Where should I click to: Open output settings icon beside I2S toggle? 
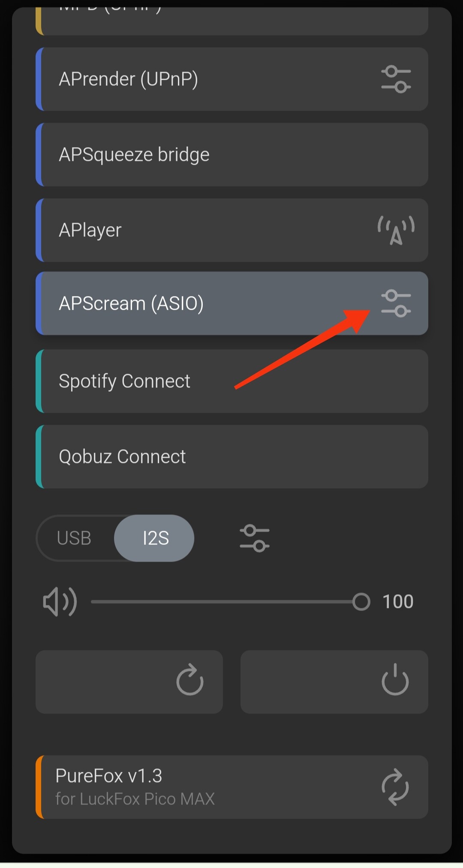[255, 538]
